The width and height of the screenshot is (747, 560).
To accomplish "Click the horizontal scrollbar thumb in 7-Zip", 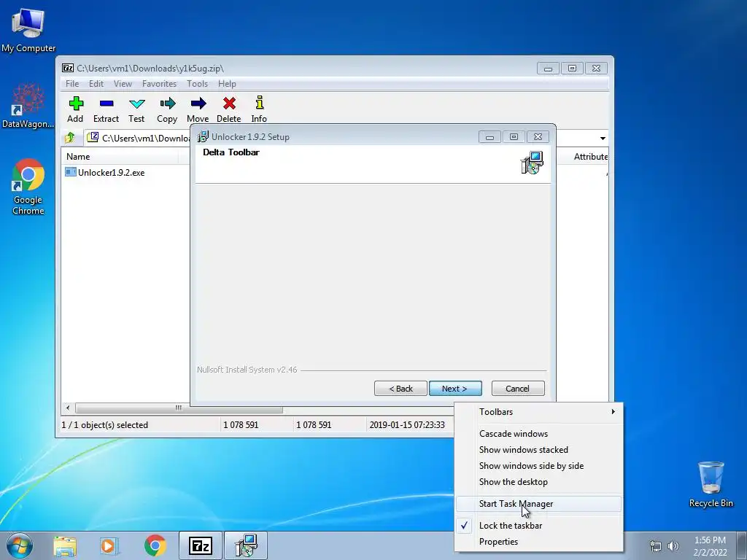I will click(179, 408).
